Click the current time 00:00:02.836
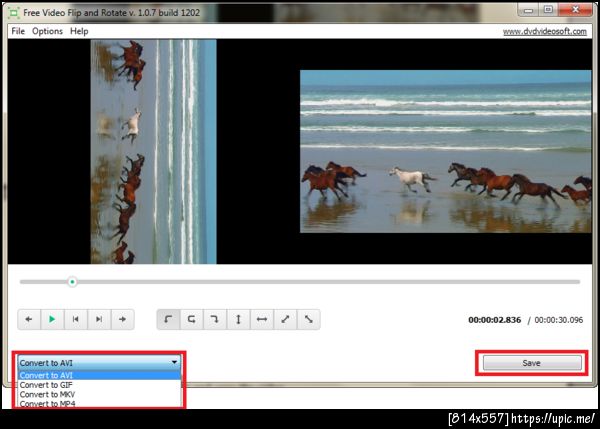Viewport: 600px width, 429px height. coord(494,320)
